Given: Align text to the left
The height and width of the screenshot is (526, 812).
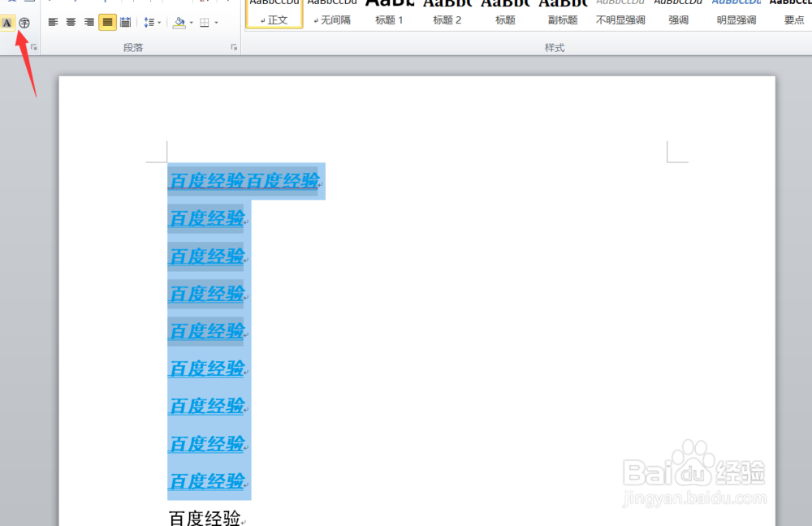Looking at the screenshot, I should pyautogui.click(x=53, y=22).
